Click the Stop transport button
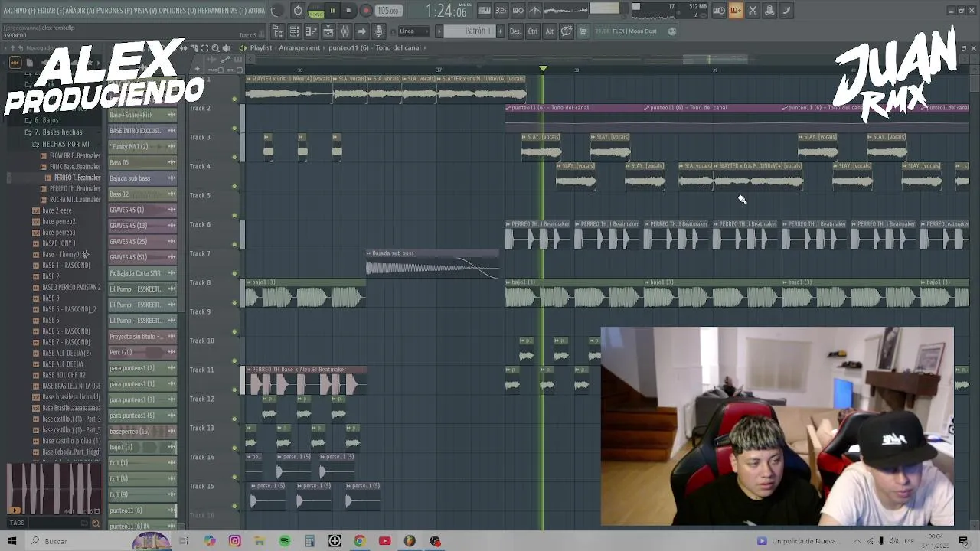This screenshot has height=551, width=980. [x=348, y=11]
